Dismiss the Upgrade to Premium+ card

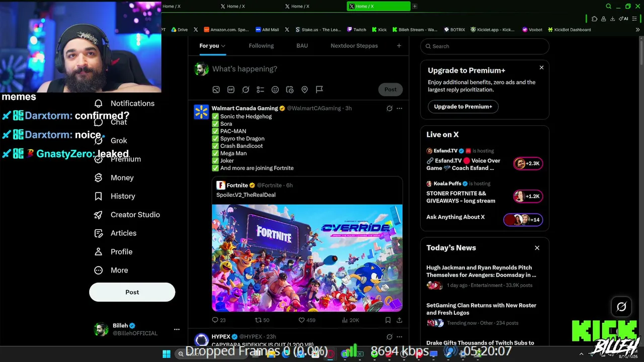pyautogui.click(x=541, y=67)
